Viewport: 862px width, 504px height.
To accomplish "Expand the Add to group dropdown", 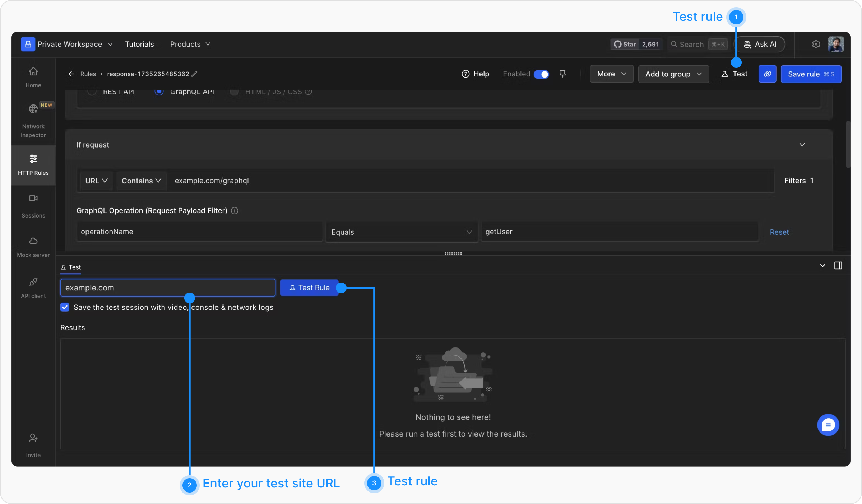I will click(x=673, y=74).
